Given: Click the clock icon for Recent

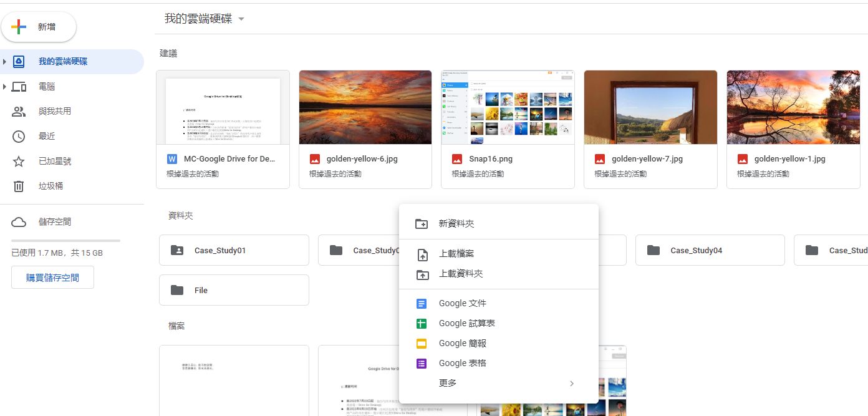Looking at the screenshot, I should pos(19,137).
